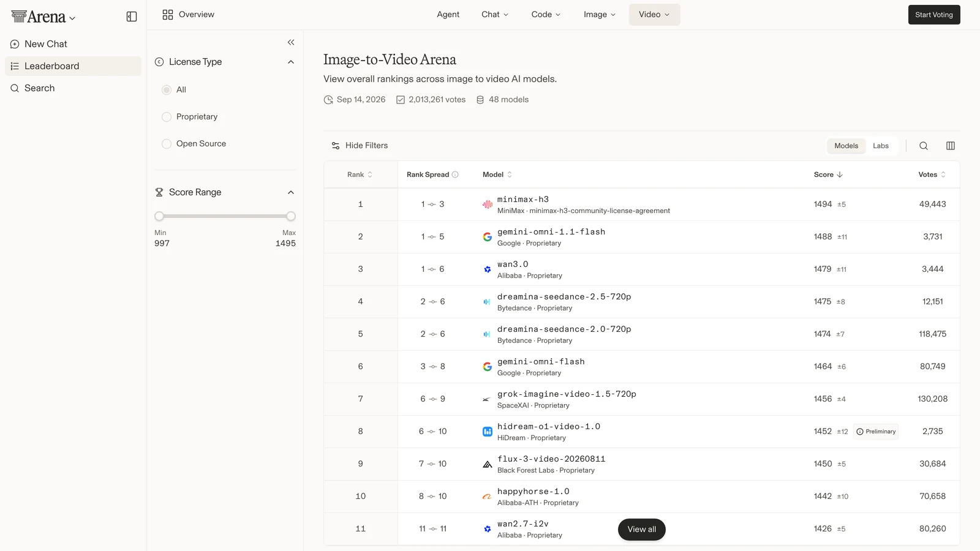980x551 pixels.
Task: Open the Image dropdown menu
Action: [600, 15]
